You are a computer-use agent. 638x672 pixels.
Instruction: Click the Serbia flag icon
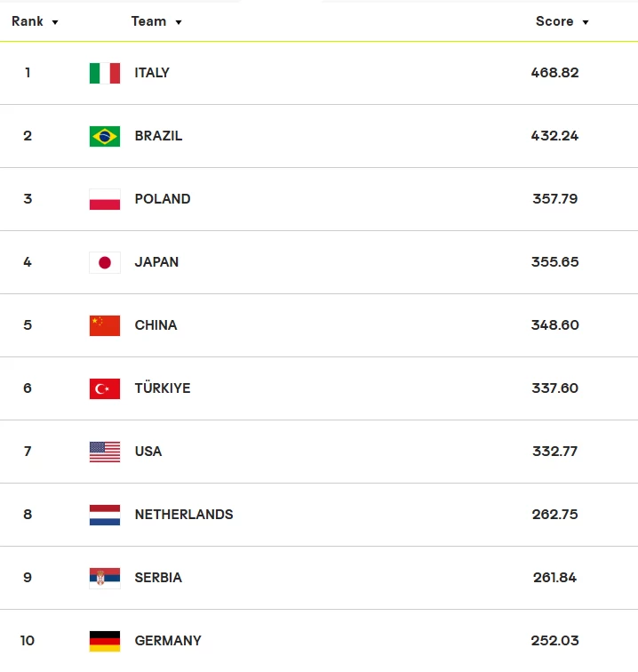coord(105,578)
